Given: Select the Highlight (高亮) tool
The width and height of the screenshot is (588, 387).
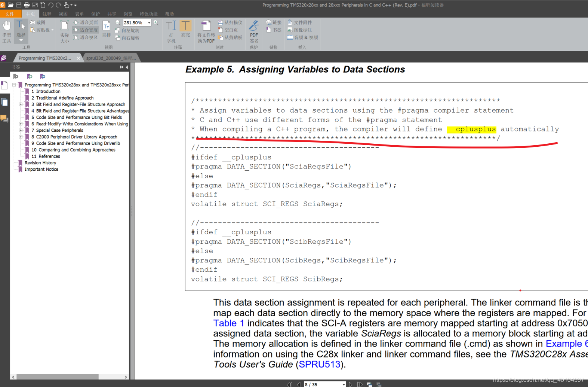Looking at the screenshot, I should click(x=185, y=29).
